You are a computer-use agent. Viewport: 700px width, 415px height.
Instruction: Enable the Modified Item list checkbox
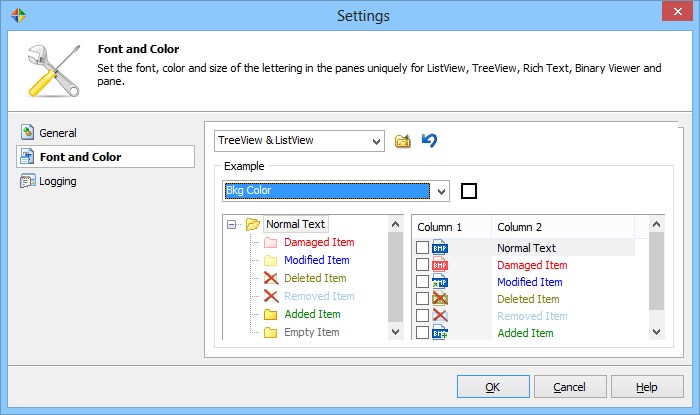(x=422, y=282)
